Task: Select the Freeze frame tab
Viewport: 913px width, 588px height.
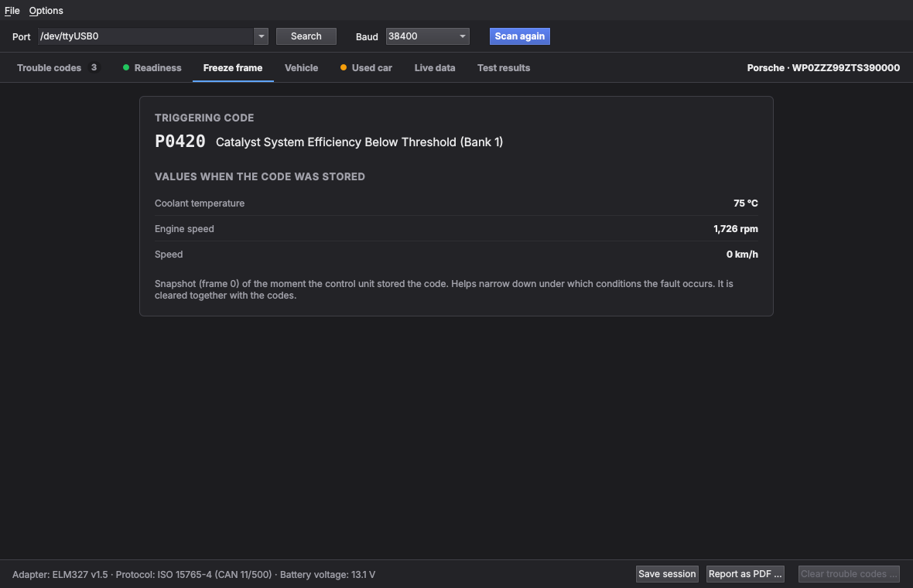Action: pos(233,67)
